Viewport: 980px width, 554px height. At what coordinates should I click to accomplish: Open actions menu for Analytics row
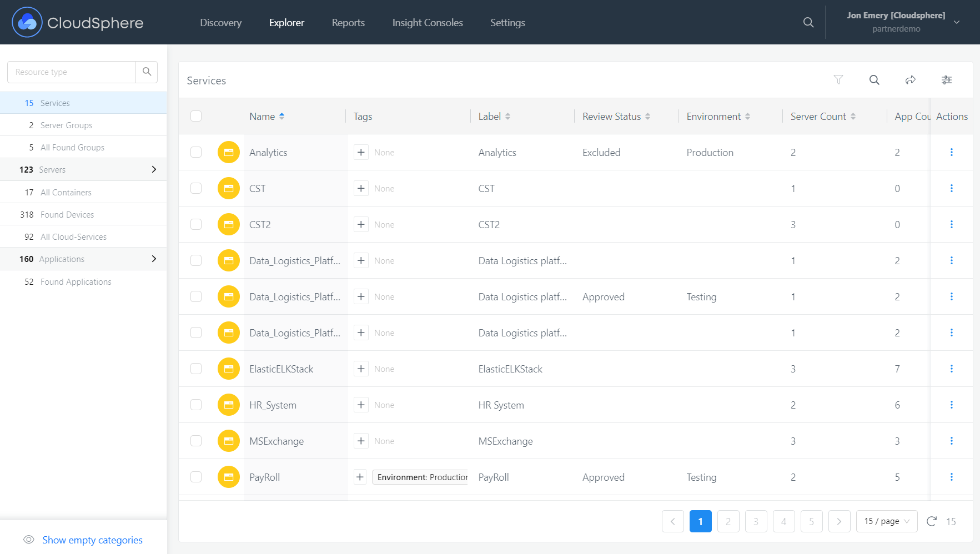(951, 152)
